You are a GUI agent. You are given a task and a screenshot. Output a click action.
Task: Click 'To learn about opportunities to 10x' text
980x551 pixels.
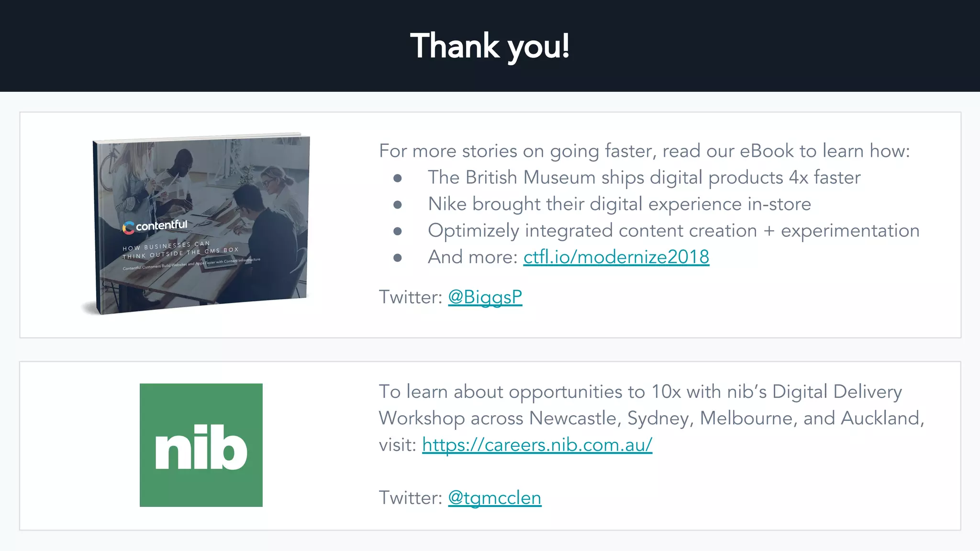tap(640, 392)
